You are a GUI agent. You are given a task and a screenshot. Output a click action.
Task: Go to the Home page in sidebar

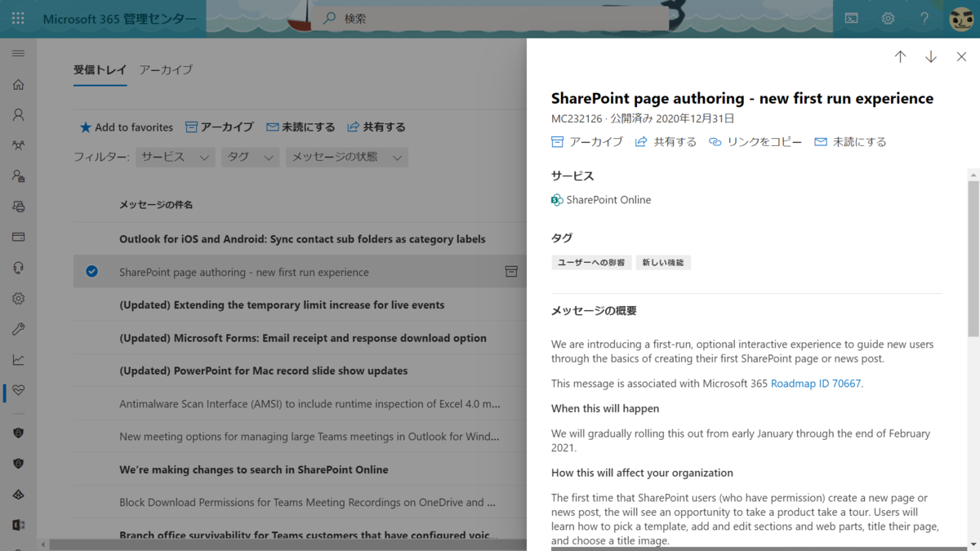pos(18,84)
